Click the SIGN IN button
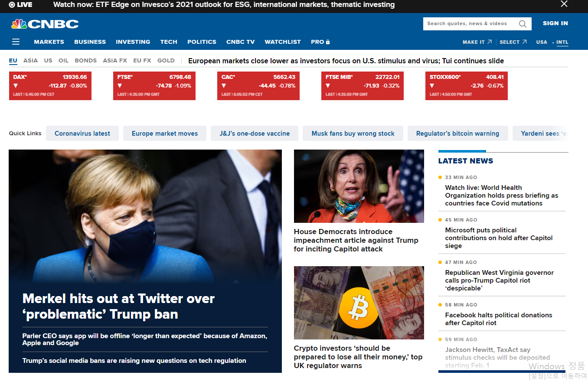 pyautogui.click(x=555, y=23)
